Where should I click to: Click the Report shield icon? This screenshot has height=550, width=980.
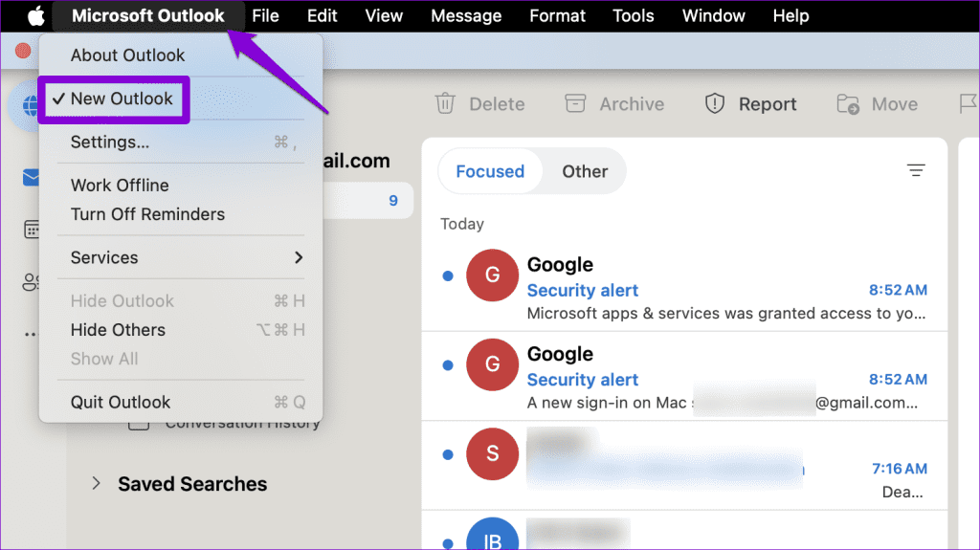coord(715,103)
